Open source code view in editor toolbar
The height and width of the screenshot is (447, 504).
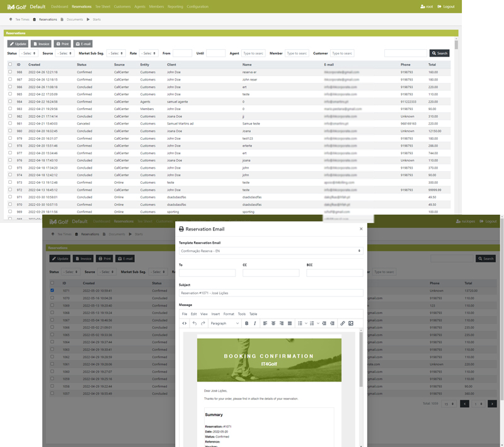(x=185, y=323)
